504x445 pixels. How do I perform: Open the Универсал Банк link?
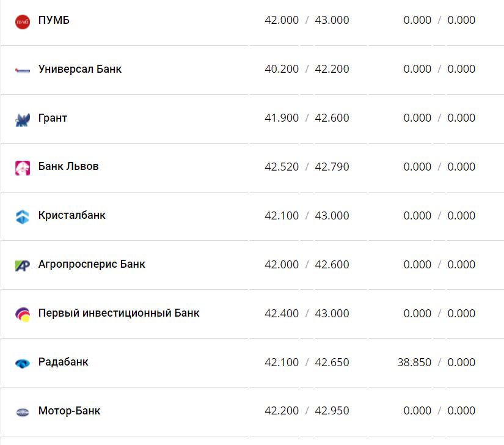[79, 69]
